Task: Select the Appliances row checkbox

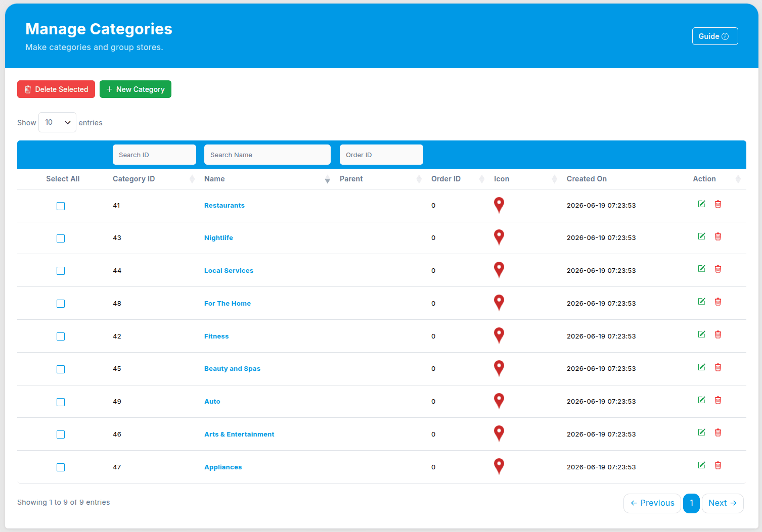Action: point(61,467)
